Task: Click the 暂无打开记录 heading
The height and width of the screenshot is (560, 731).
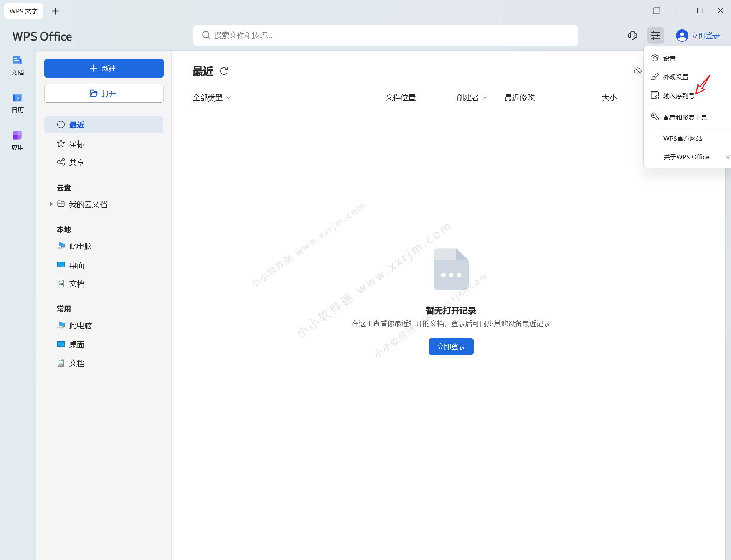Action: click(x=451, y=311)
